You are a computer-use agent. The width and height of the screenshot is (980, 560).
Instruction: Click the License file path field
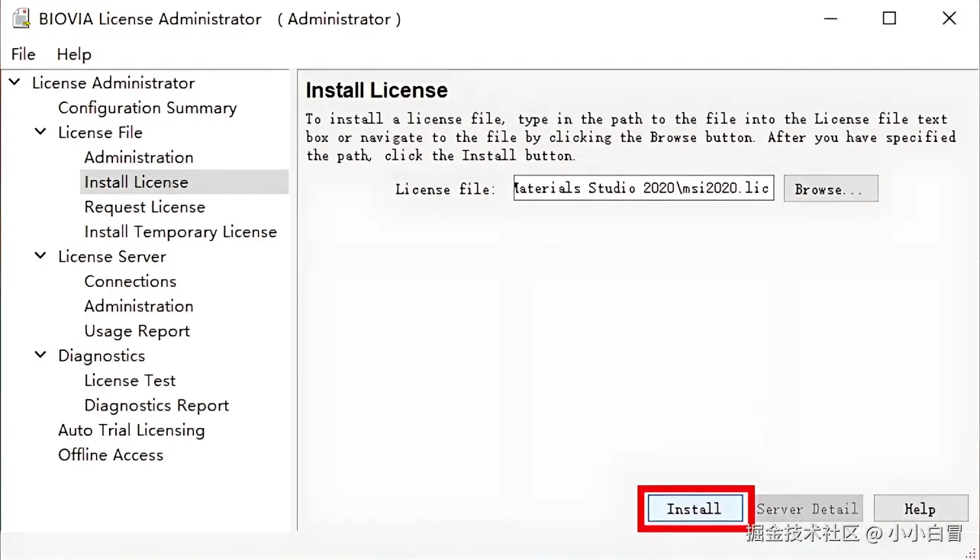643,188
